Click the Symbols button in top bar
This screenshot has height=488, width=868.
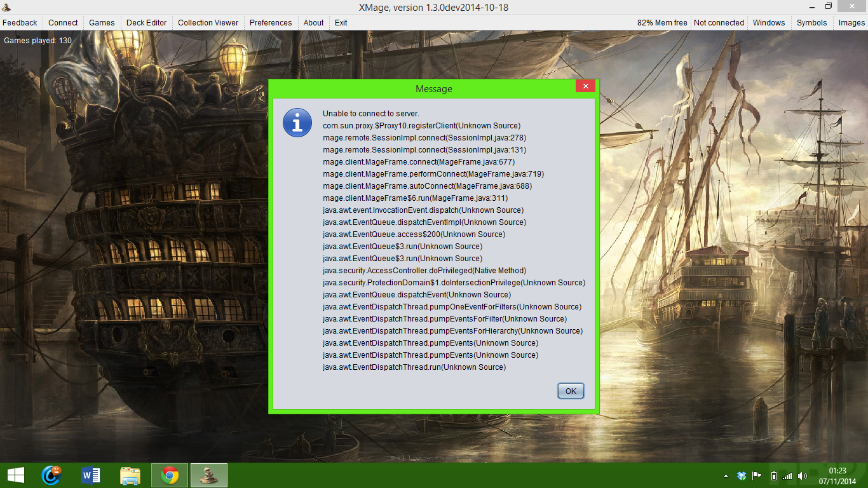811,22
